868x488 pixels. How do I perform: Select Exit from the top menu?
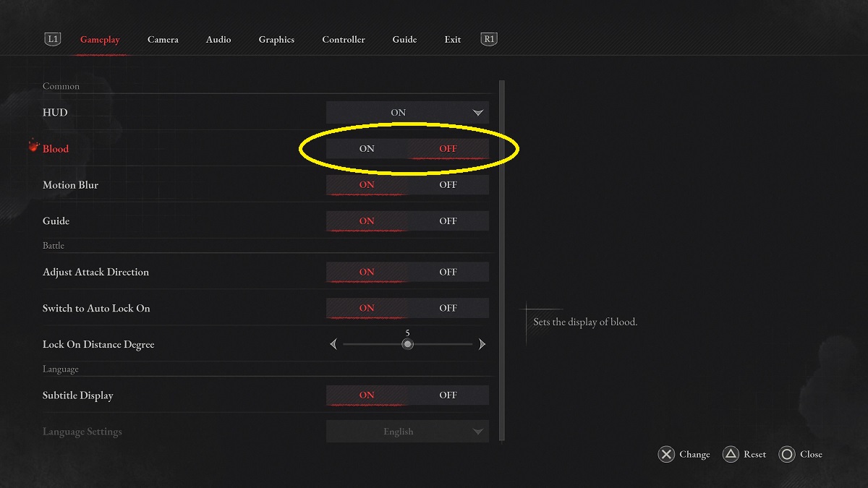[x=452, y=39]
